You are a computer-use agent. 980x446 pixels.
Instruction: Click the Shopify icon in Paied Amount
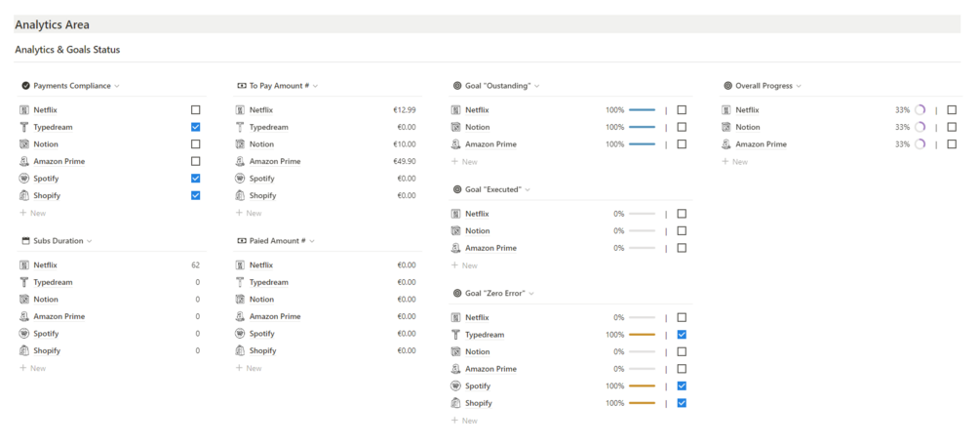pyautogui.click(x=241, y=350)
